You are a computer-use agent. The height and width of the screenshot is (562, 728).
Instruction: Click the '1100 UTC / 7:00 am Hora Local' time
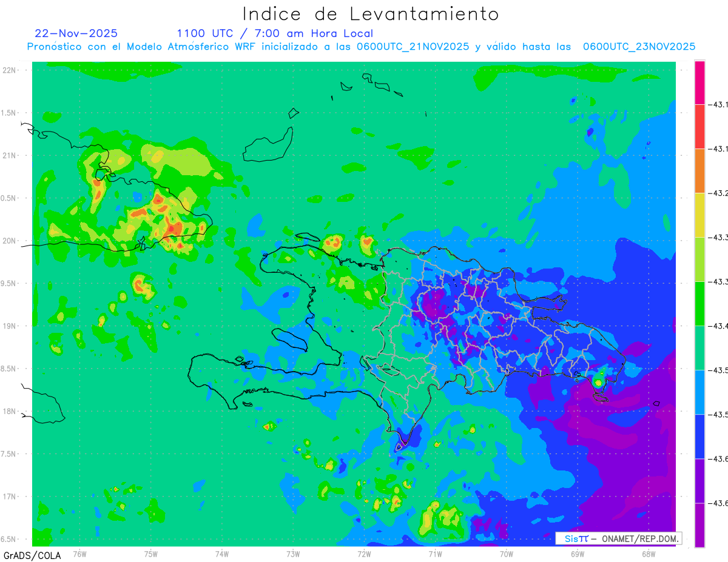(x=275, y=34)
